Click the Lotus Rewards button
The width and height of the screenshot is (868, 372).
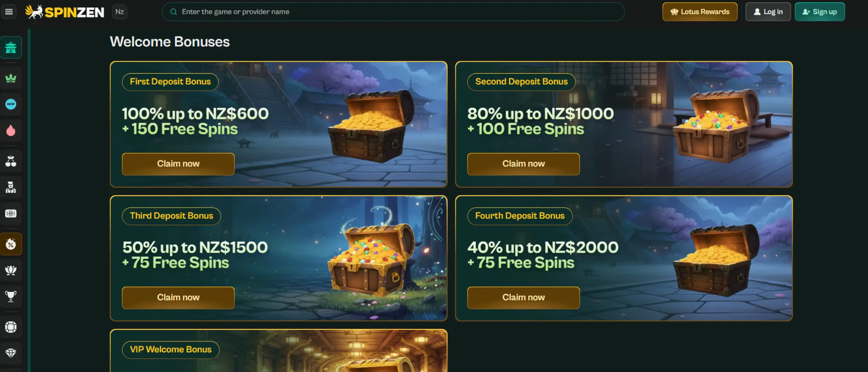[x=699, y=12]
